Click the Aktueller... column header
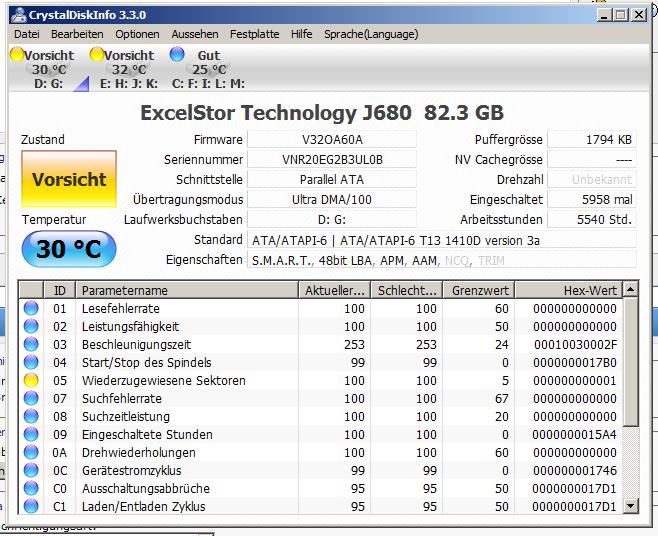 tap(334, 290)
